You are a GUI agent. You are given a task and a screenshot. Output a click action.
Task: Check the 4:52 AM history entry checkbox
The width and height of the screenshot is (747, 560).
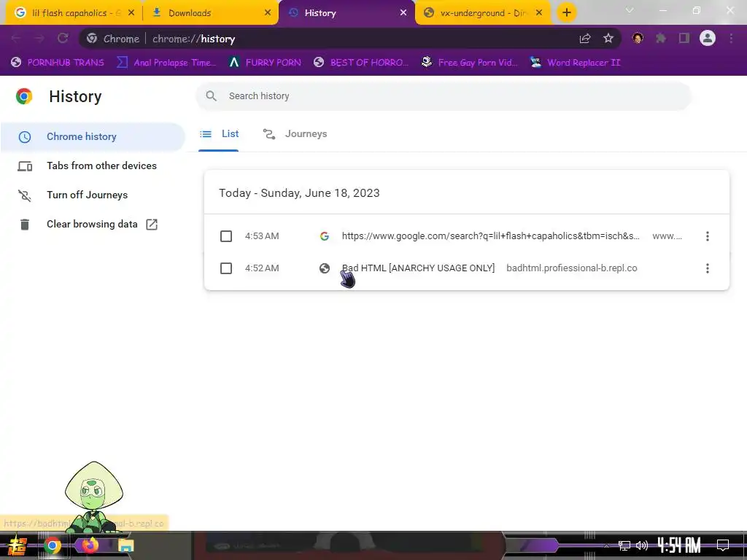(x=226, y=268)
